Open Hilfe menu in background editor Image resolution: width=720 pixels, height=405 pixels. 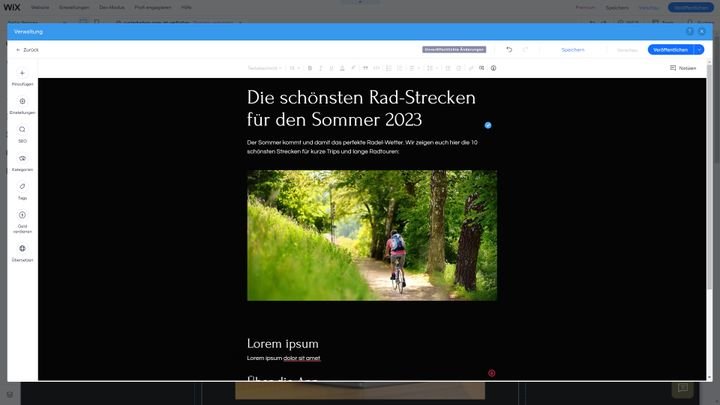point(186,7)
